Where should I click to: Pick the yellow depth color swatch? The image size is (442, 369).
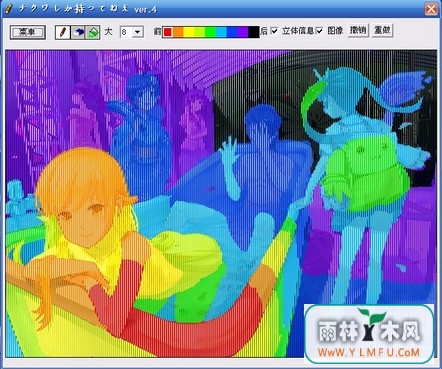click(x=189, y=32)
